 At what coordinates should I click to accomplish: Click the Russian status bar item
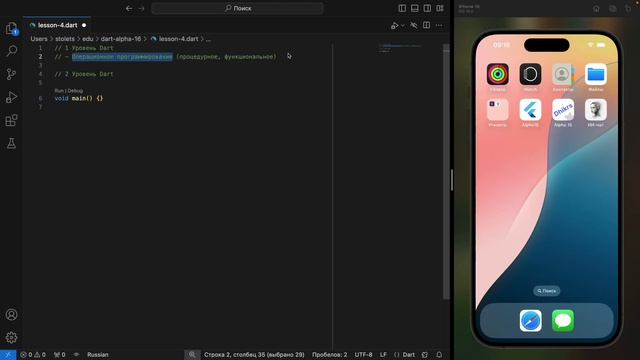coord(98,355)
